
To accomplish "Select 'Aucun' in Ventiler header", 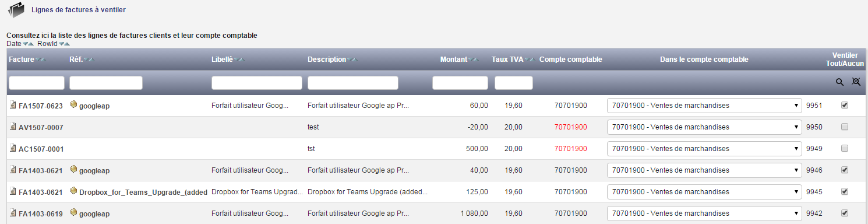I will coord(854,63).
